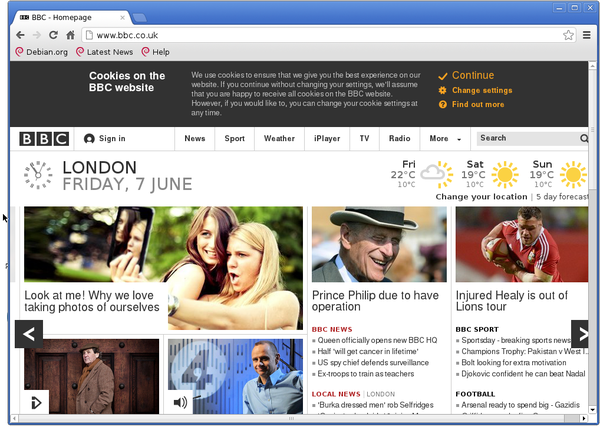Click the analogue clock icon

click(x=38, y=175)
